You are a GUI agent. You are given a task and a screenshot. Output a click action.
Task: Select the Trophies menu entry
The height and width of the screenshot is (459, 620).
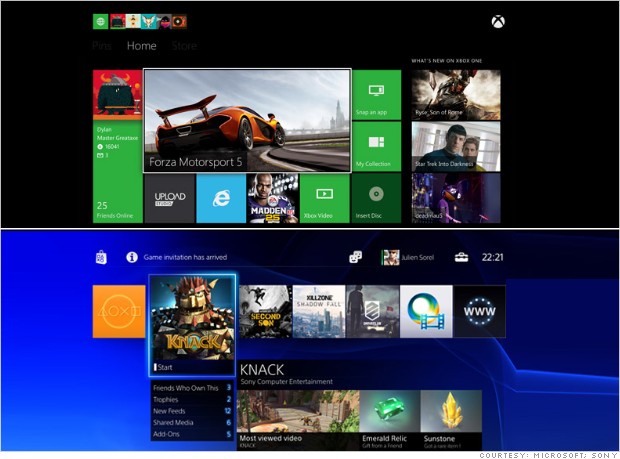click(193, 399)
